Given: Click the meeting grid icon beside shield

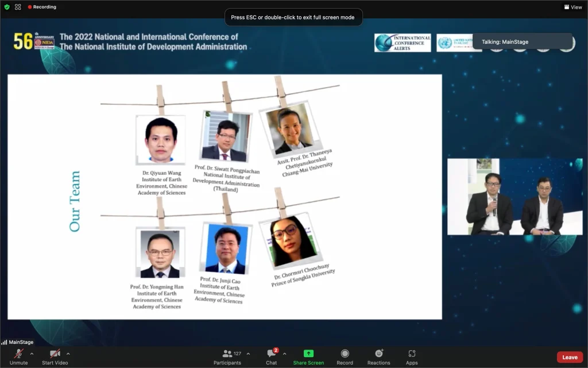Looking at the screenshot, I should click(x=18, y=7).
